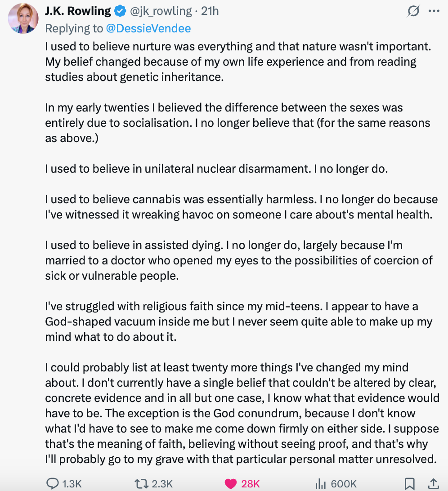This screenshot has height=491, width=448.
Task: Click the 2.3K reposts count
Action: click(162, 483)
